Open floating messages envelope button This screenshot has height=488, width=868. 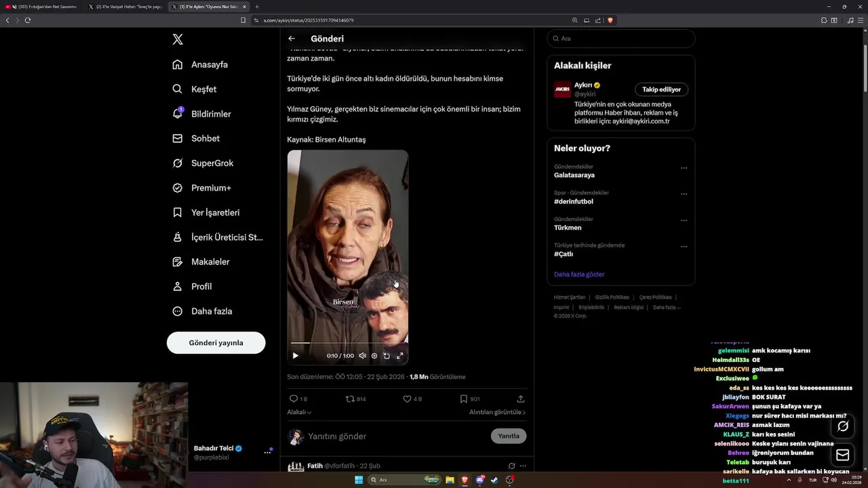(843, 455)
